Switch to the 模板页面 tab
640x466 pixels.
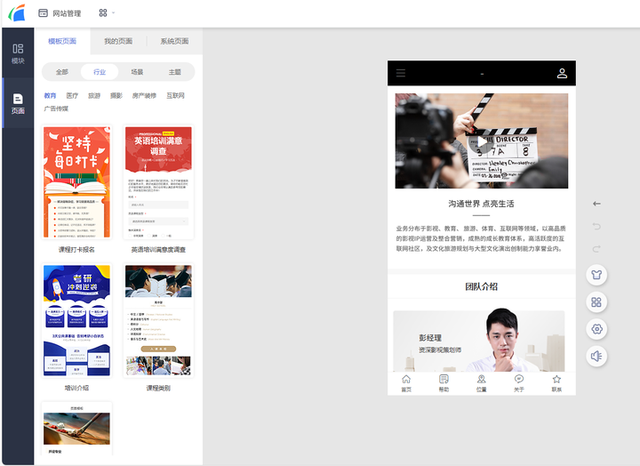(x=62, y=41)
